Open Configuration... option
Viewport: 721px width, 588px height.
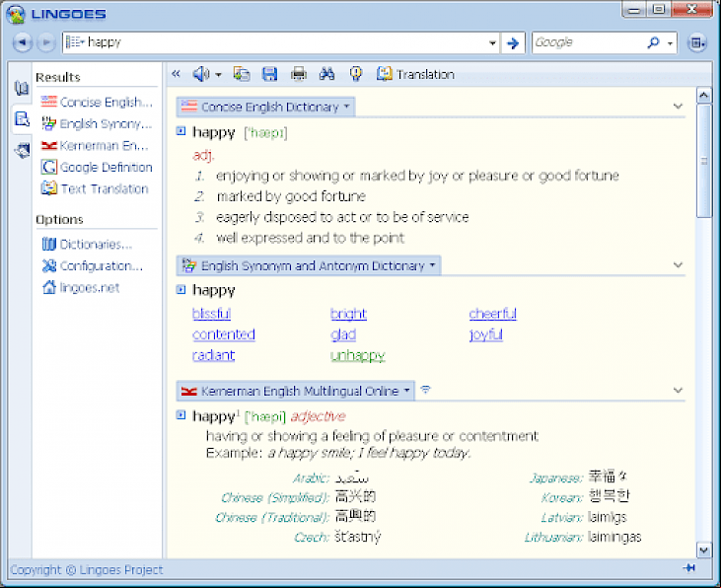pos(93,266)
